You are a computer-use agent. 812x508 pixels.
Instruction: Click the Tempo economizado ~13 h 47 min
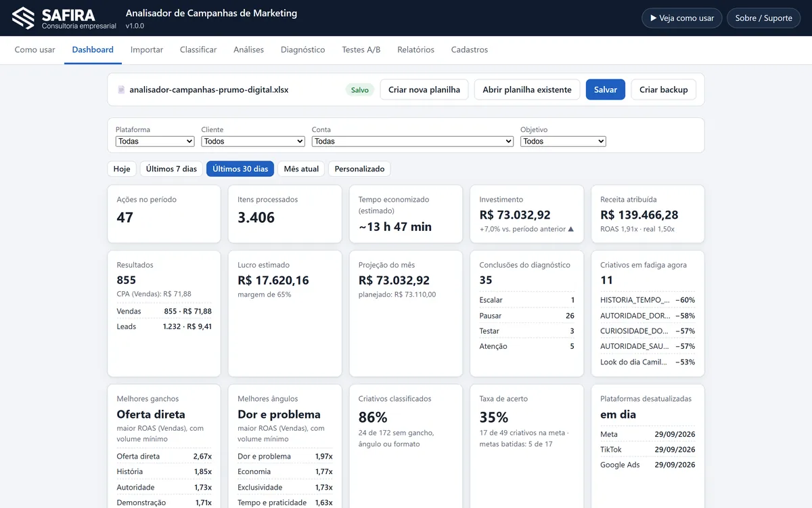[395, 227]
